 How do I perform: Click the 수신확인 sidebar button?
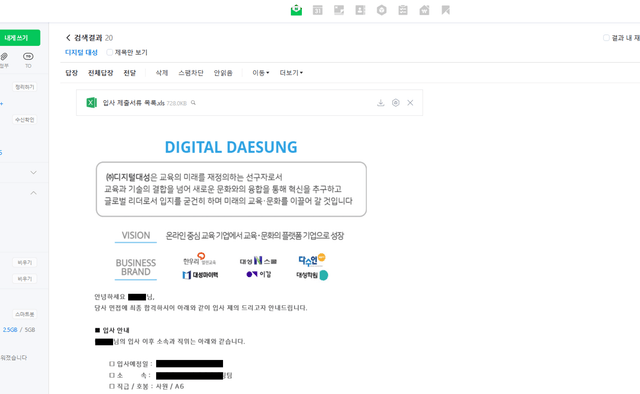click(24, 120)
